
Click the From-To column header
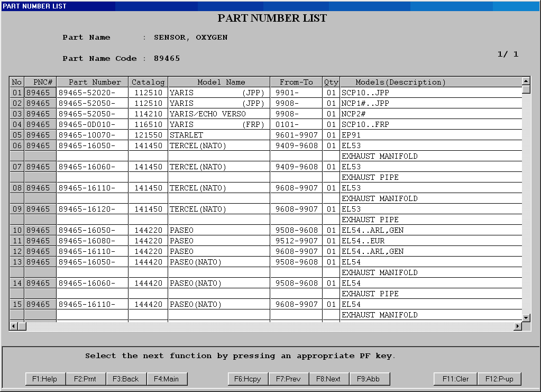(x=296, y=82)
